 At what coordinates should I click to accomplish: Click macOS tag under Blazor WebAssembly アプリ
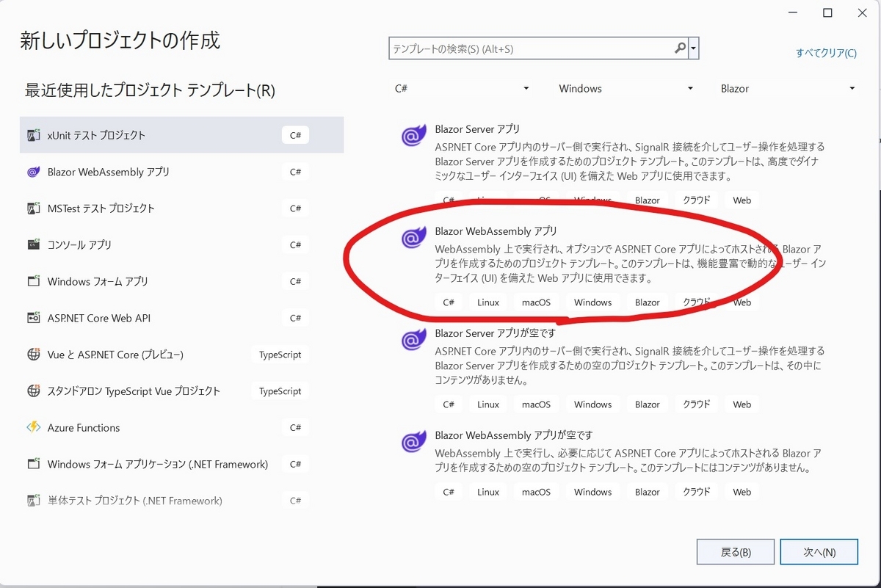536,302
